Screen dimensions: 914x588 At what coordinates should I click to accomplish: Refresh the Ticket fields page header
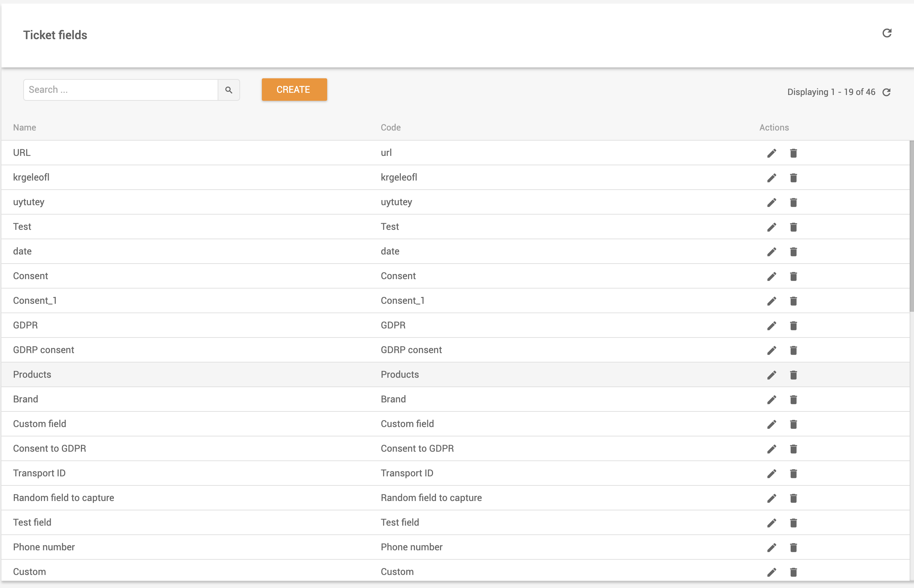pyautogui.click(x=887, y=33)
